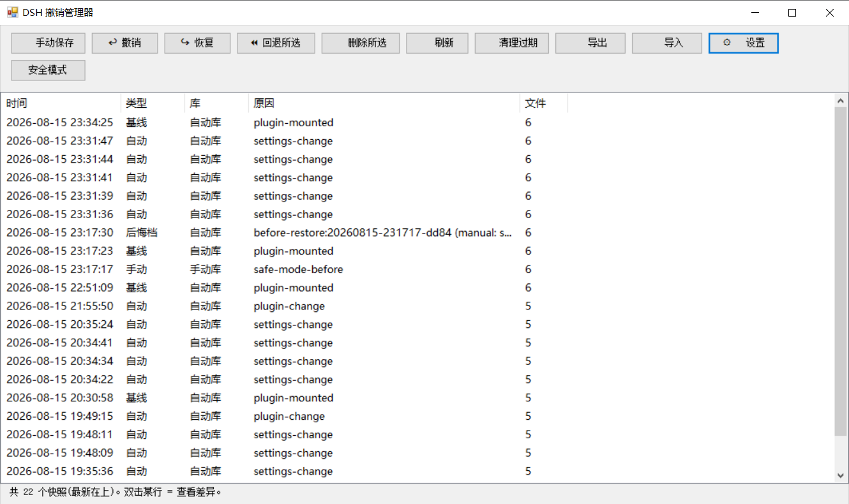Click the 撤销 undo button
This screenshot has height=504, width=849.
click(x=124, y=43)
